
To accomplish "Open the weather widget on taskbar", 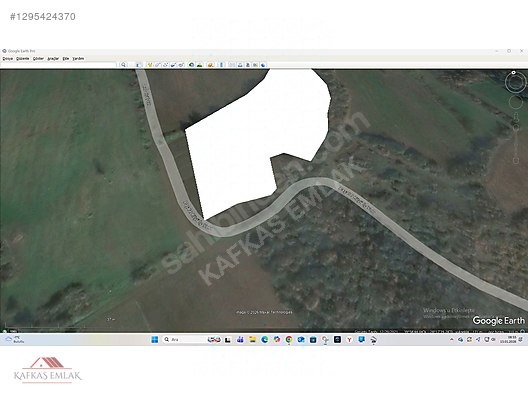I will pos(13,339).
